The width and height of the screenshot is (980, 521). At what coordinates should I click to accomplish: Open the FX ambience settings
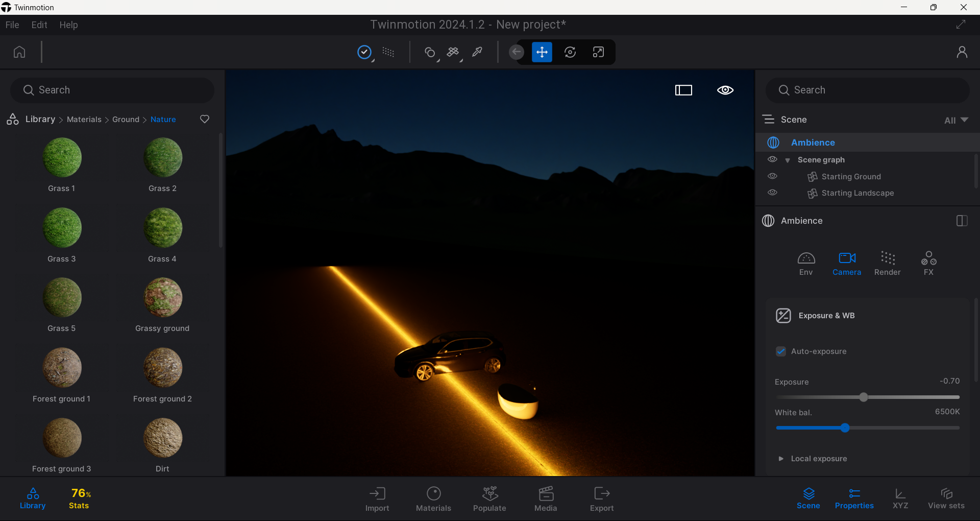928,264
